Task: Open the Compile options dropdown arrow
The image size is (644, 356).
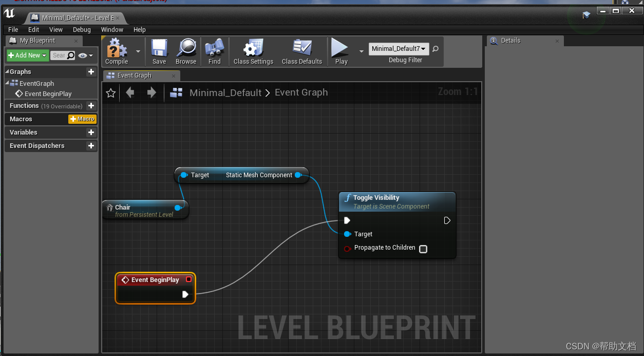Action: click(x=138, y=51)
